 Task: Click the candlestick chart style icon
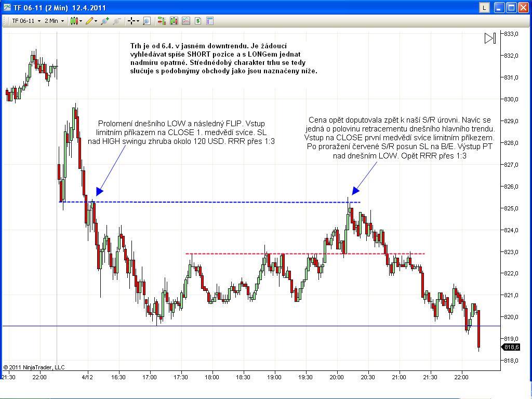click(74, 21)
